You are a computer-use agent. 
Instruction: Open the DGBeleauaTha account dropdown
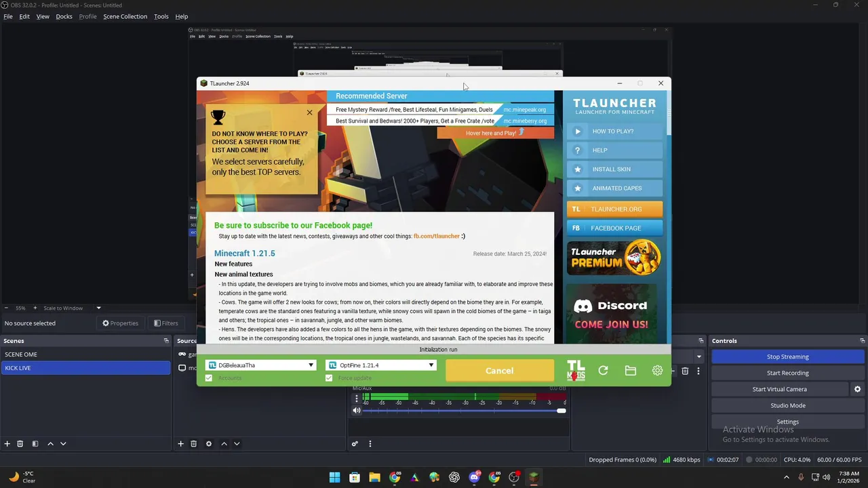(x=261, y=365)
